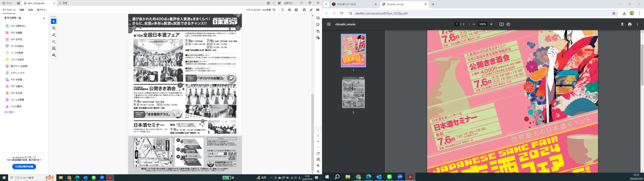Open the PDF を編集 tool
The width and height of the screenshot is (644, 181).
tap(16, 33)
